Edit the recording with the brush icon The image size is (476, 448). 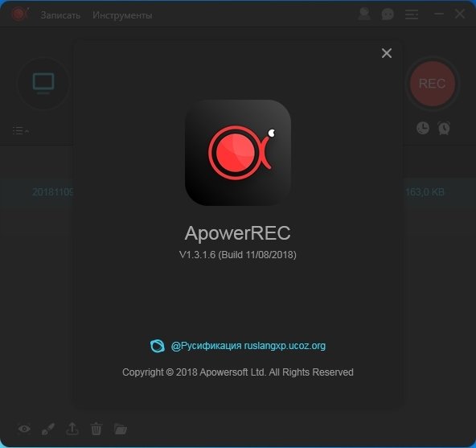(48, 429)
